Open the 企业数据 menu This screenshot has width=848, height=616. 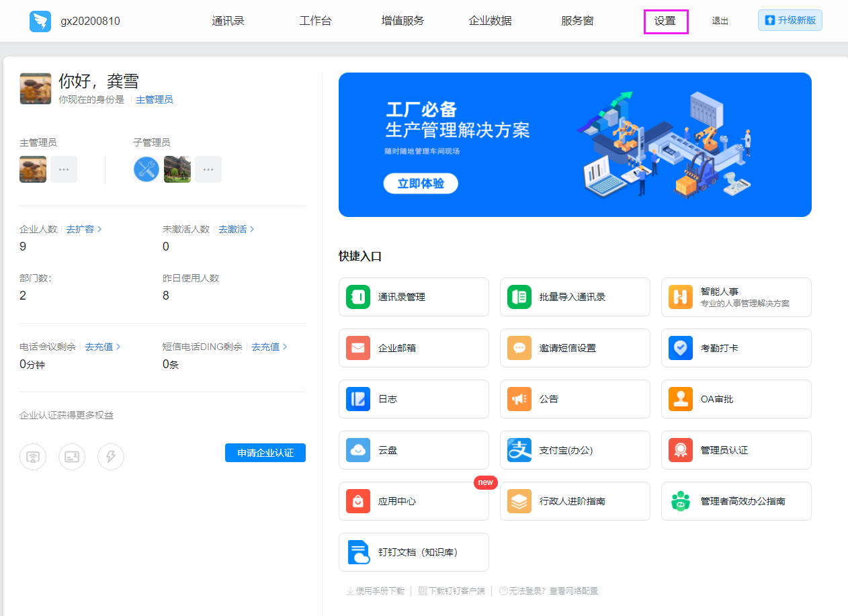point(491,21)
